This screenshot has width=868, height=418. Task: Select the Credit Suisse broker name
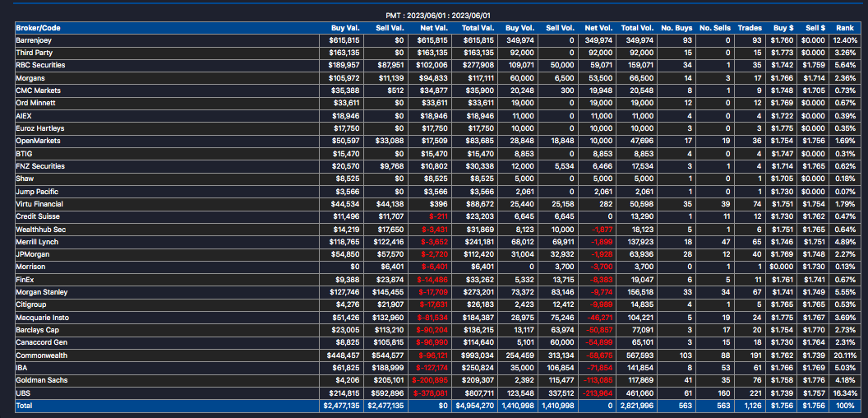click(x=38, y=216)
